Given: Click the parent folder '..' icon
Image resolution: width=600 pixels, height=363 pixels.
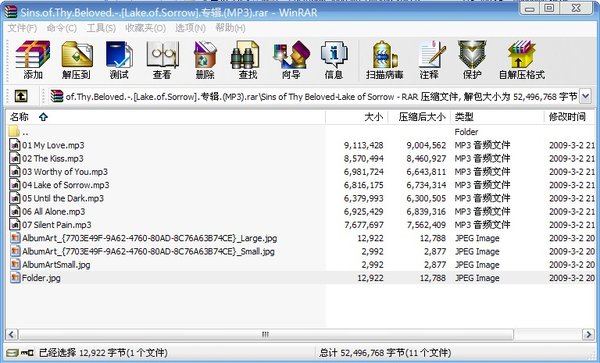Looking at the screenshot, I should point(14,132).
